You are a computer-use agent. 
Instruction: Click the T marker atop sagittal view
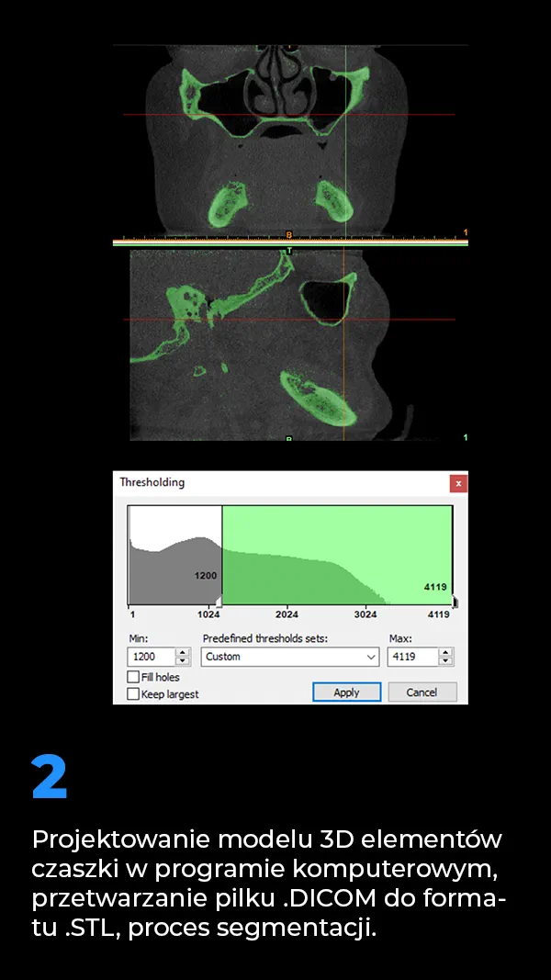point(288,250)
